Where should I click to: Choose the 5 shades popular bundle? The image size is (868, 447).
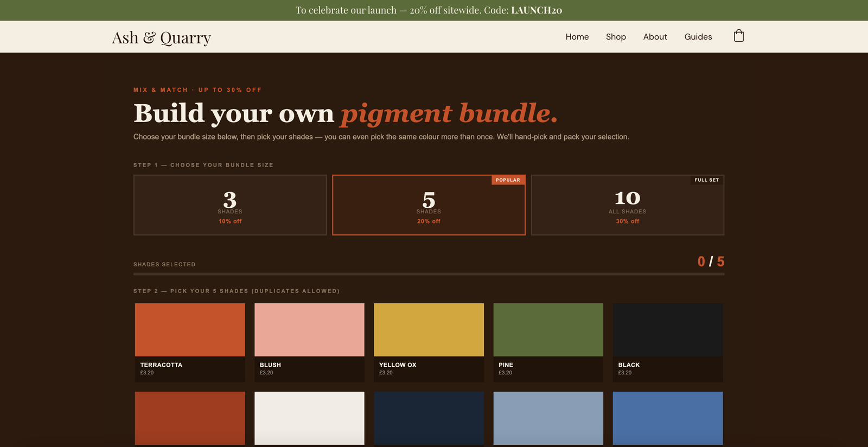tap(429, 205)
